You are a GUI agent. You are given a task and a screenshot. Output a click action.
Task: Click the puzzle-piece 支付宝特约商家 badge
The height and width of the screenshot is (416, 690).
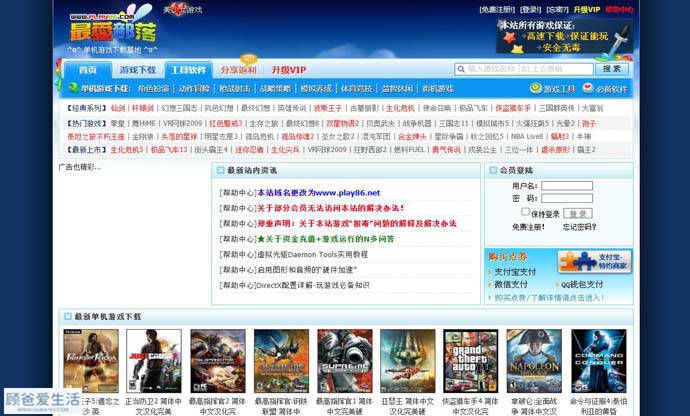coord(595,262)
